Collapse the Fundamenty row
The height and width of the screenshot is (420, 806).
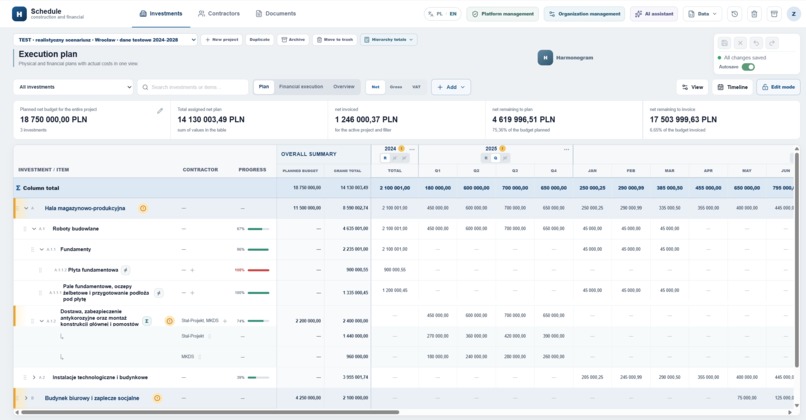point(42,249)
